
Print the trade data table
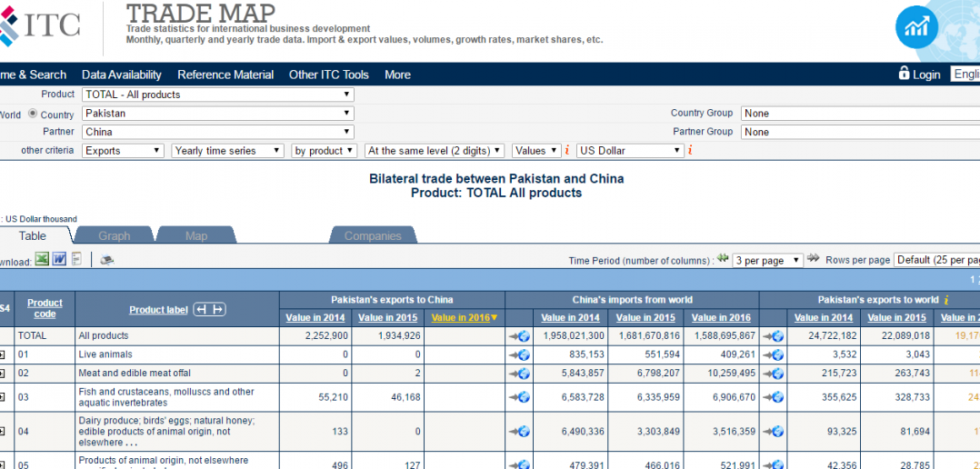point(107,260)
